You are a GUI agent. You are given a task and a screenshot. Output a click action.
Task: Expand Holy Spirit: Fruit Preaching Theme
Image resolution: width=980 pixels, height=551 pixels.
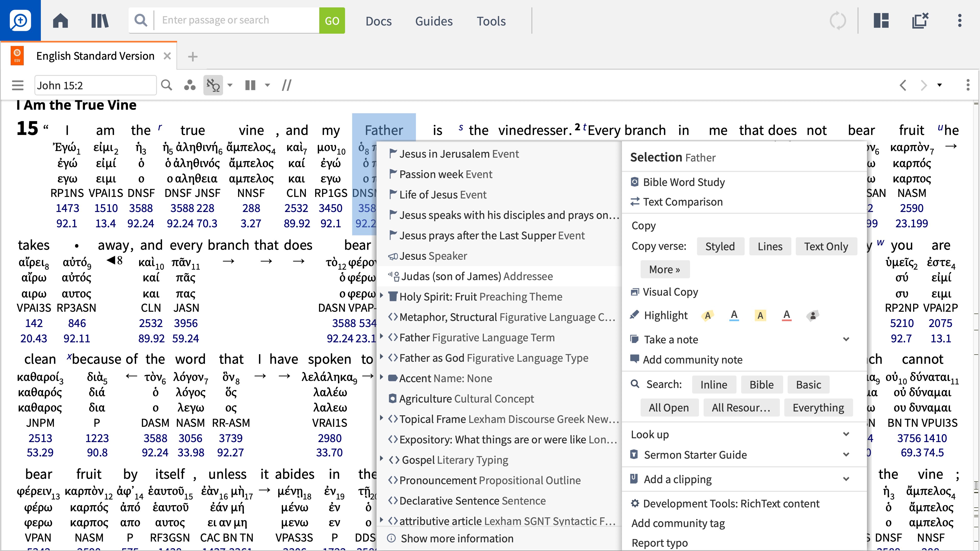[382, 295]
